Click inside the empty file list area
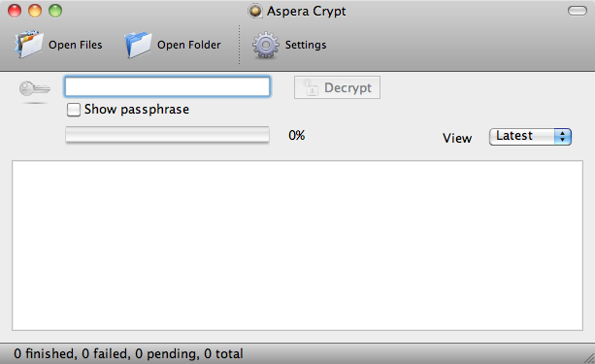This screenshot has width=595, height=364. (297, 246)
